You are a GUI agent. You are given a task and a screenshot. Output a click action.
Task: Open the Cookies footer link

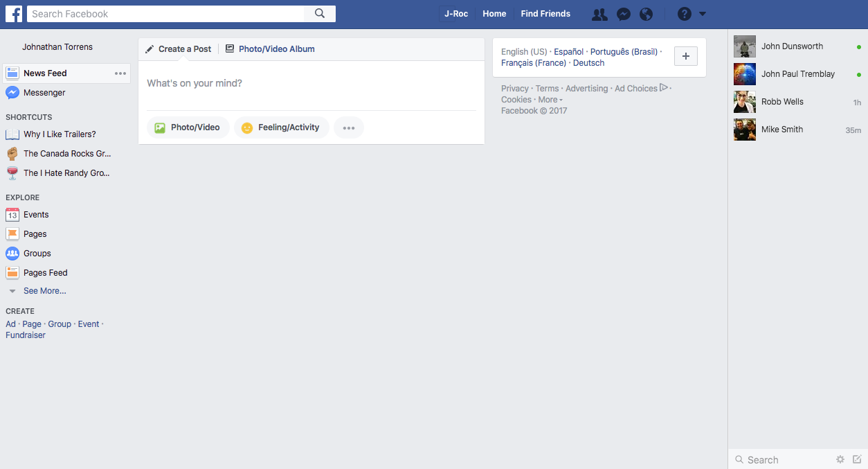[516, 100]
